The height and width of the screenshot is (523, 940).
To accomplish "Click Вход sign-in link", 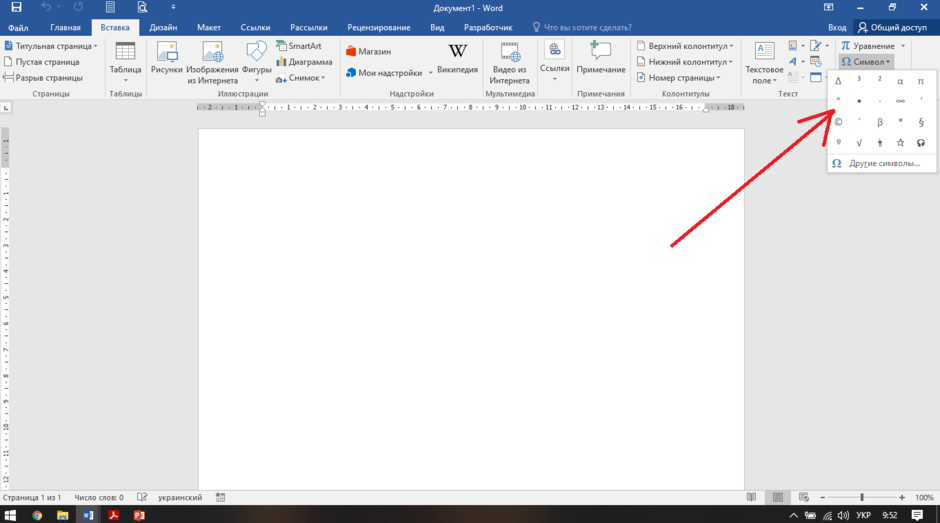I will point(837,28).
